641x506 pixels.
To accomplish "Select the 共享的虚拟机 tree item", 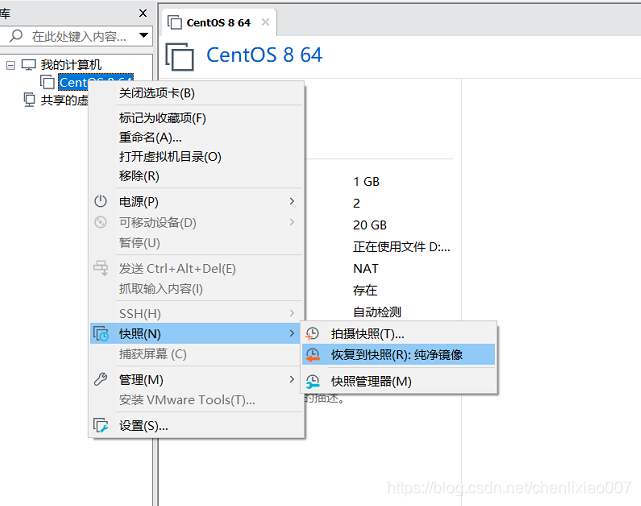I will click(x=64, y=100).
